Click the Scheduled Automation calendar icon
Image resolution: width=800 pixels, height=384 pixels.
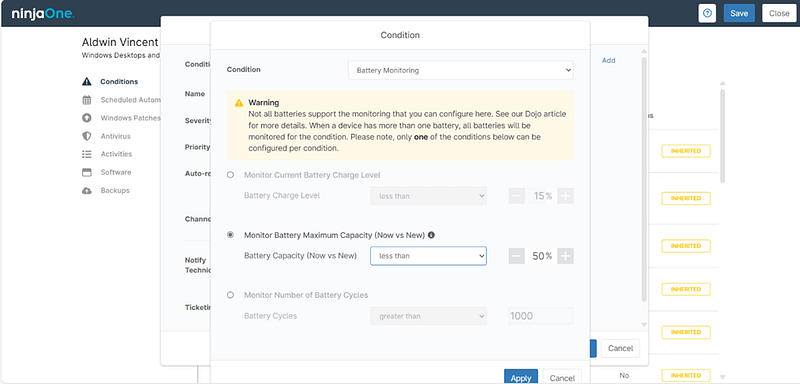(87, 100)
